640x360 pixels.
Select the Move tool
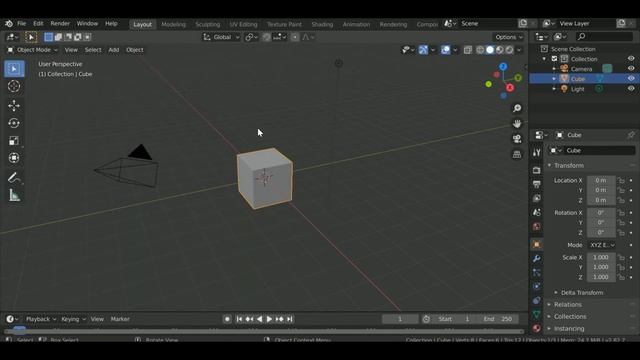tap(14, 105)
